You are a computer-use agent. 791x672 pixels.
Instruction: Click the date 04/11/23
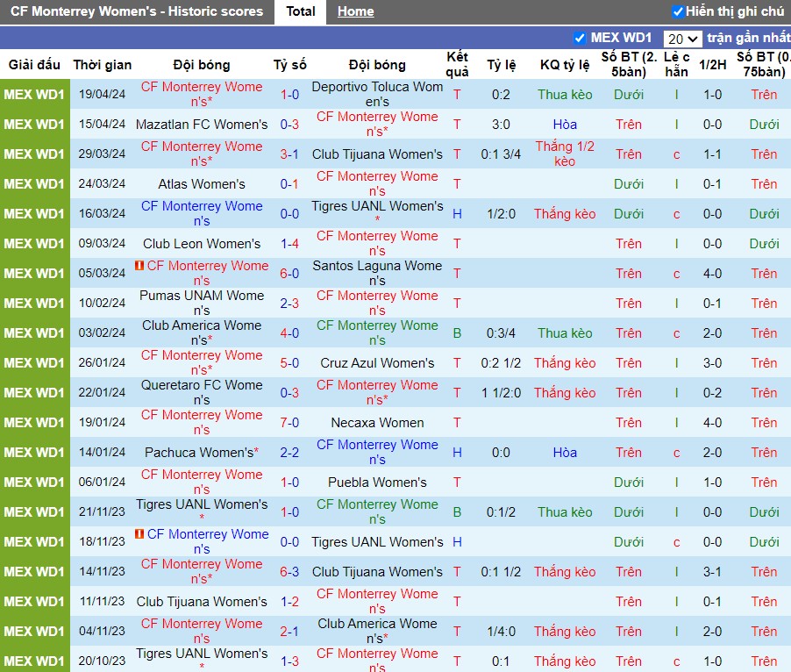pos(102,631)
